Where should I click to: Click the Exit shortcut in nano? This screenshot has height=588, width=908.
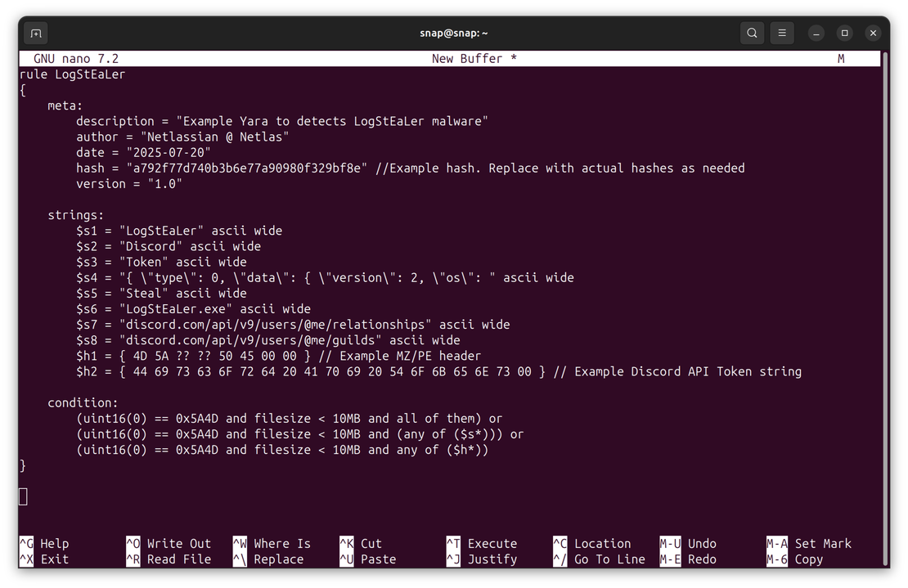[x=51, y=559]
